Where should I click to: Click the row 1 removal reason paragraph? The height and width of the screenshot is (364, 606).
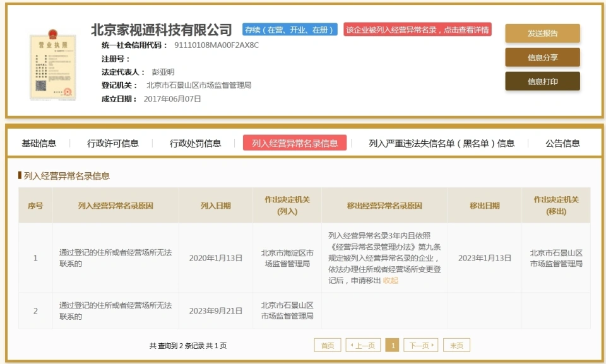(x=384, y=258)
